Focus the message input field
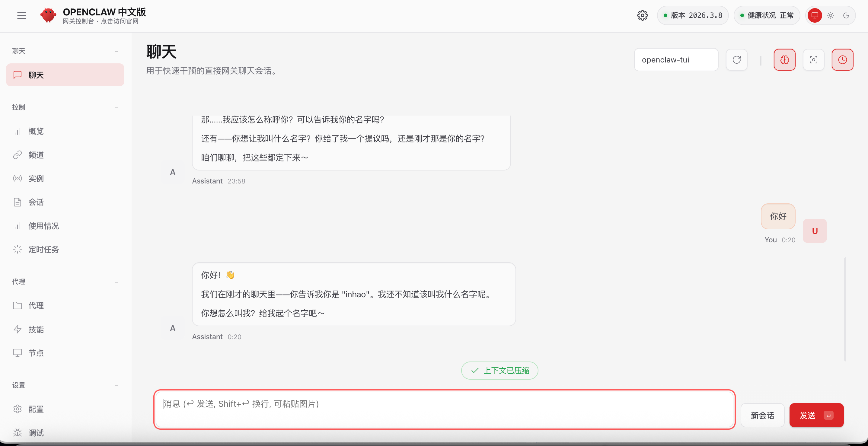This screenshot has width=868, height=446. pos(444,409)
